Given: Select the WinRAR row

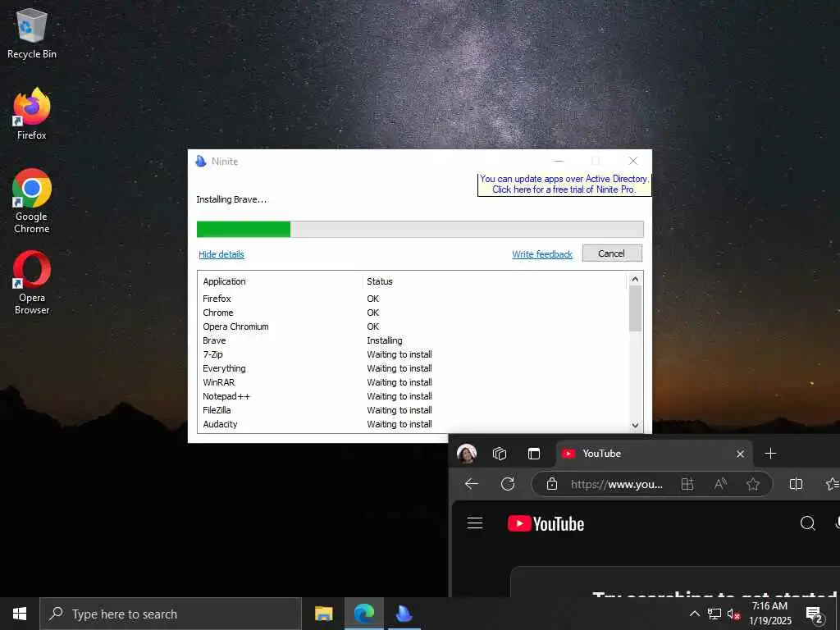Looking at the screenshot, I should click(x=413, y=382).
